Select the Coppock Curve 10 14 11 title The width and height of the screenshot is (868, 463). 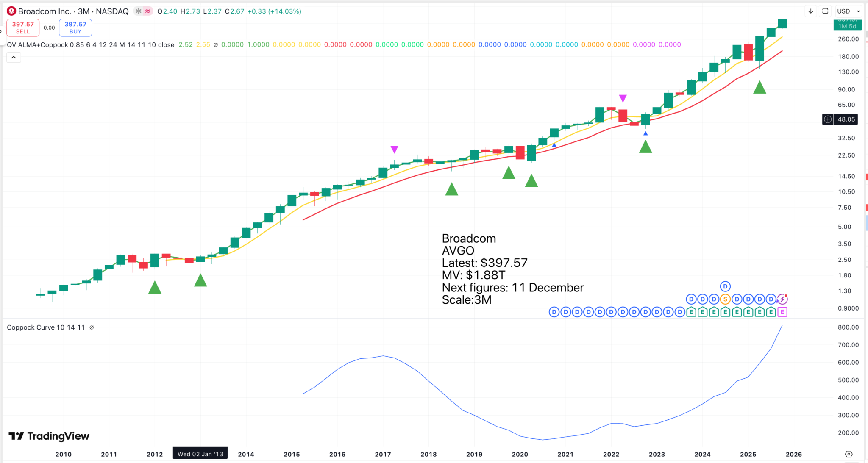coord(46,327)
